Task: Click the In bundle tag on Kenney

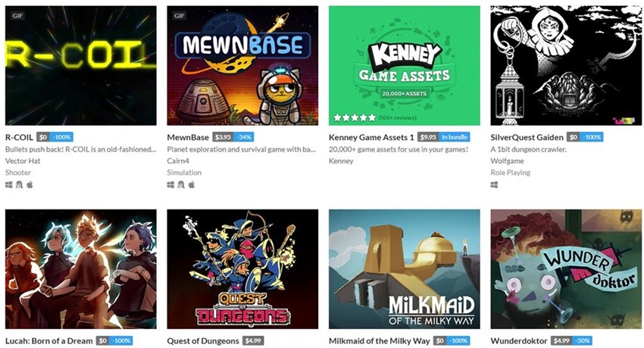Action: click(x=455, y=137)
